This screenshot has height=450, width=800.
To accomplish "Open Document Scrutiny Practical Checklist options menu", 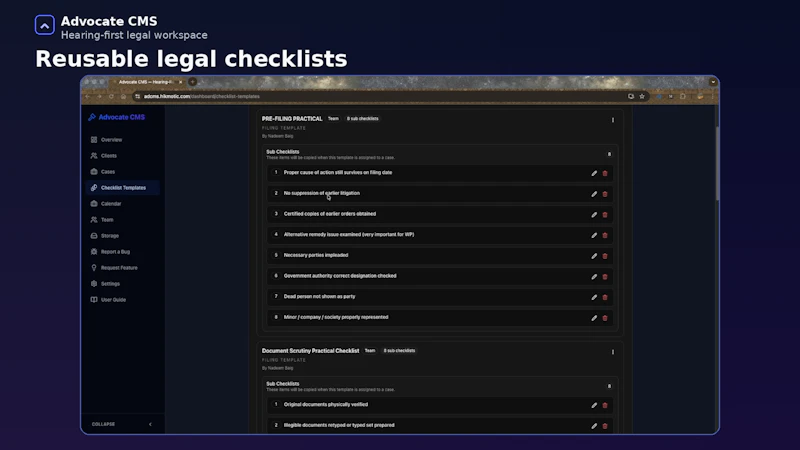I will pyautogui.click(x=613, y=352).
